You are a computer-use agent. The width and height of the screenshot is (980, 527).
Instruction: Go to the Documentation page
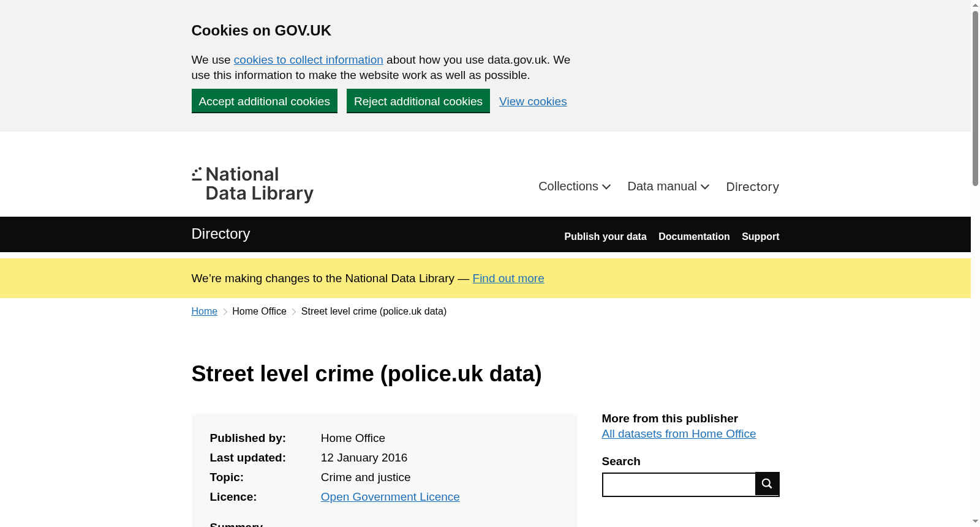tap(694, 237)
